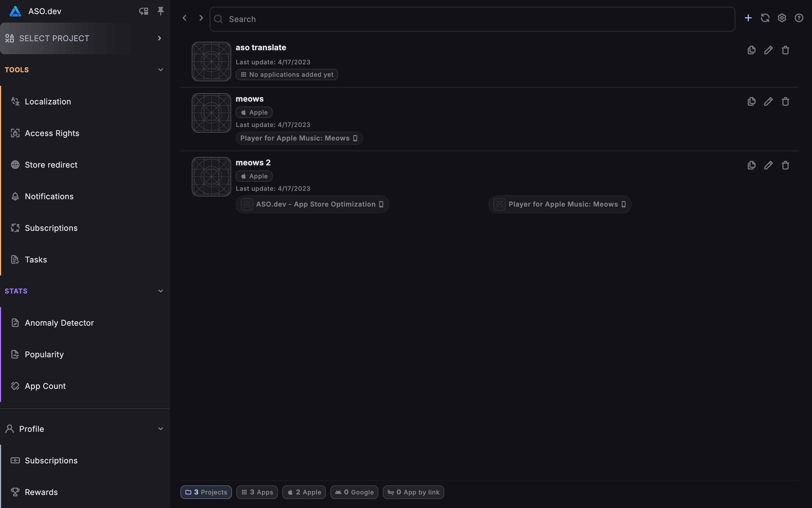The width and height of the screenshot is (812, 508).
Task: Delete the aso translate project
Action: coord(785,50)
